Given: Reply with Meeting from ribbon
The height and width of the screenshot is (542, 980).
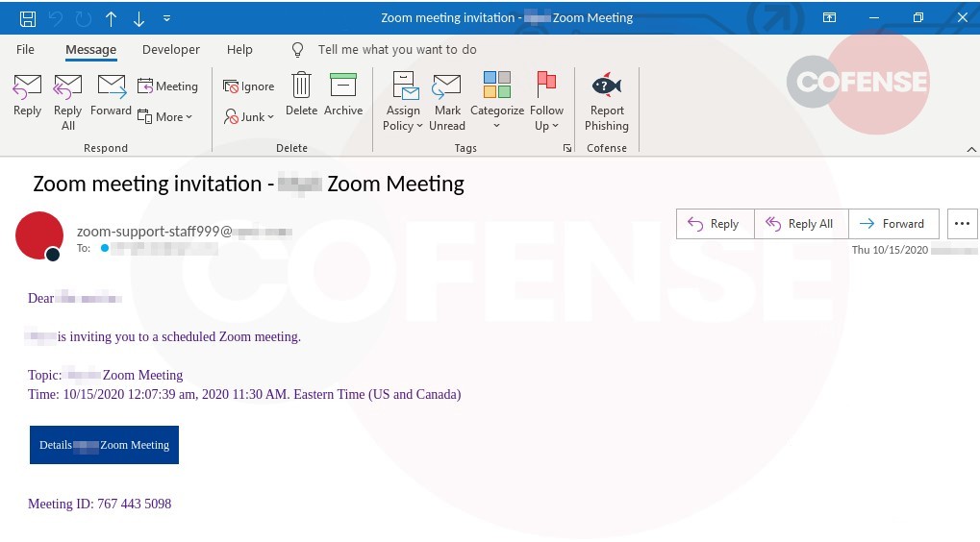Looking at the screenshot, I should (x=167, y=86).
